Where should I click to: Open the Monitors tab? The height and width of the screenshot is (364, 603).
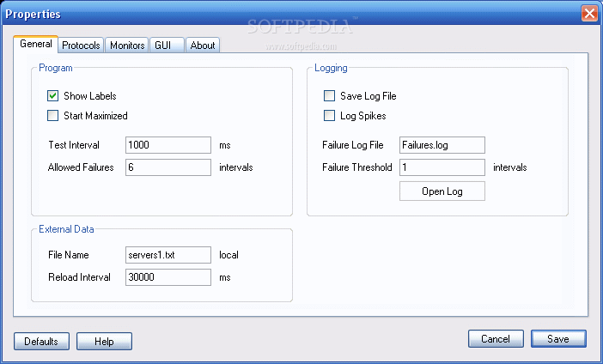point(127,45)
